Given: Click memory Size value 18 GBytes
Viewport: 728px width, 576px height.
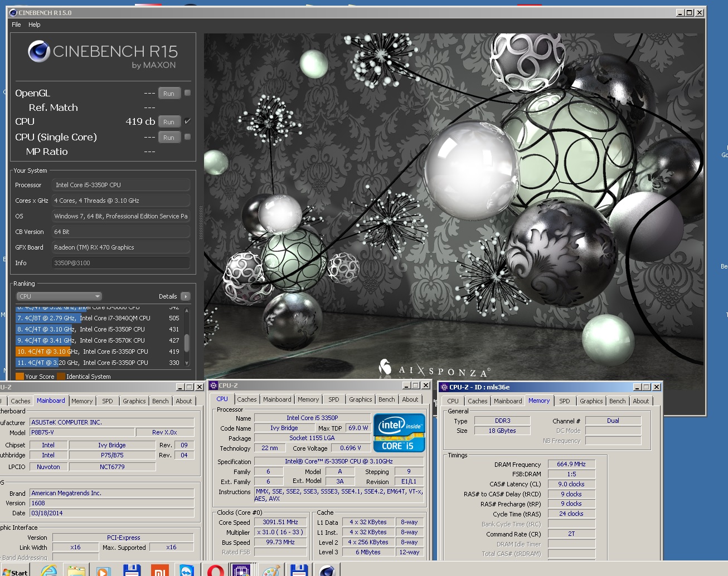Looking at the screenshot, I should (x=502, y=431).
